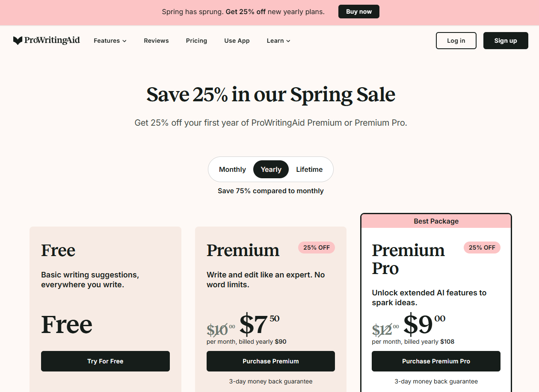Go to the Pricing menu item
Viewport: 539px width, 392px height.
(196, 41)
